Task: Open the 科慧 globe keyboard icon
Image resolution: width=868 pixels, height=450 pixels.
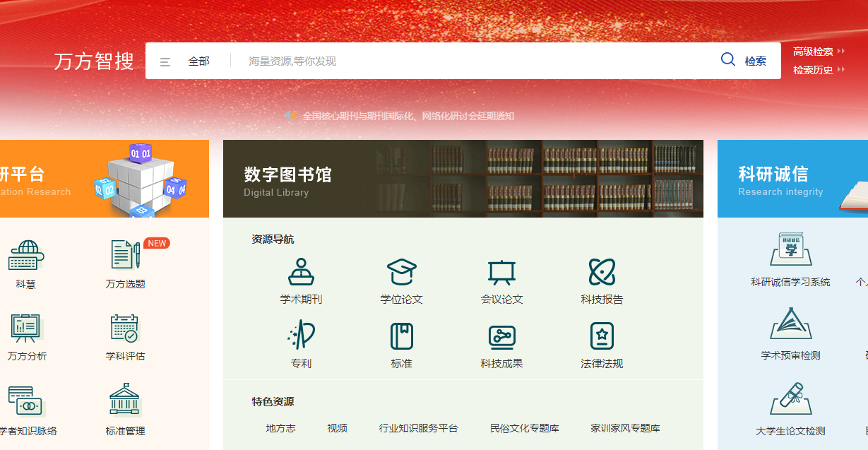Action: click(x=26, y=256)
